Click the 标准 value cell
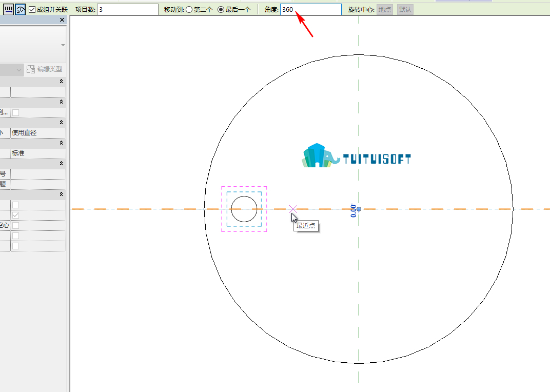Screen dimensions: 550x392 (x=38, y=153)
